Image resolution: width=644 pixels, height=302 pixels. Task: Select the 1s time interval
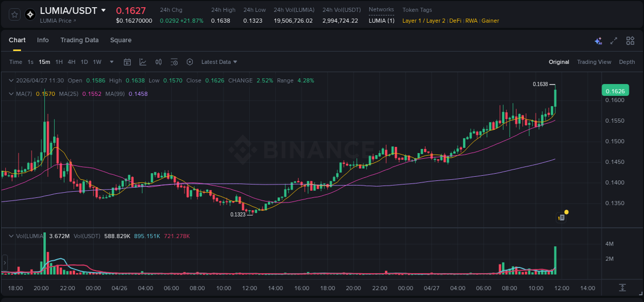(30, 62)
